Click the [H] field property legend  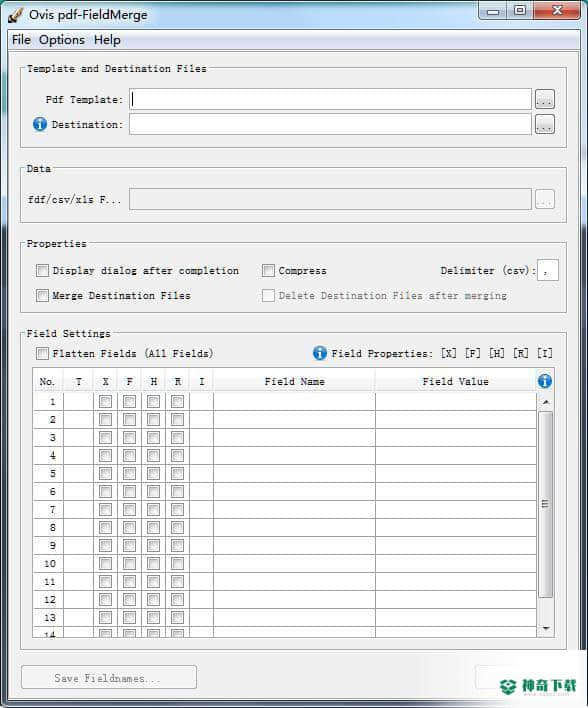(496, 353)
